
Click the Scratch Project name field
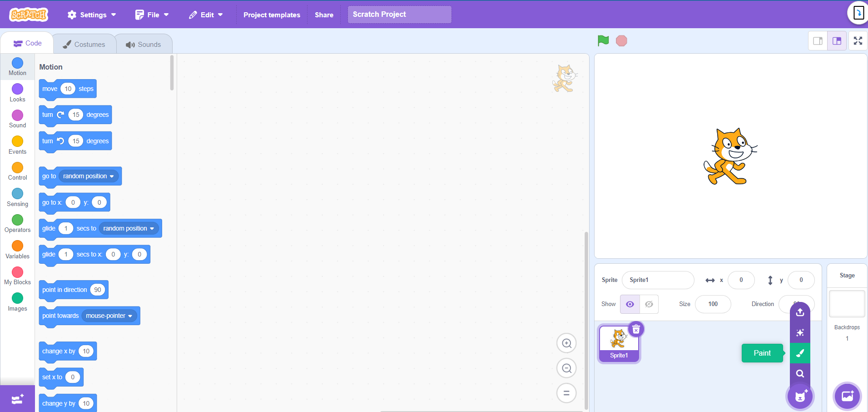(399, 14)
